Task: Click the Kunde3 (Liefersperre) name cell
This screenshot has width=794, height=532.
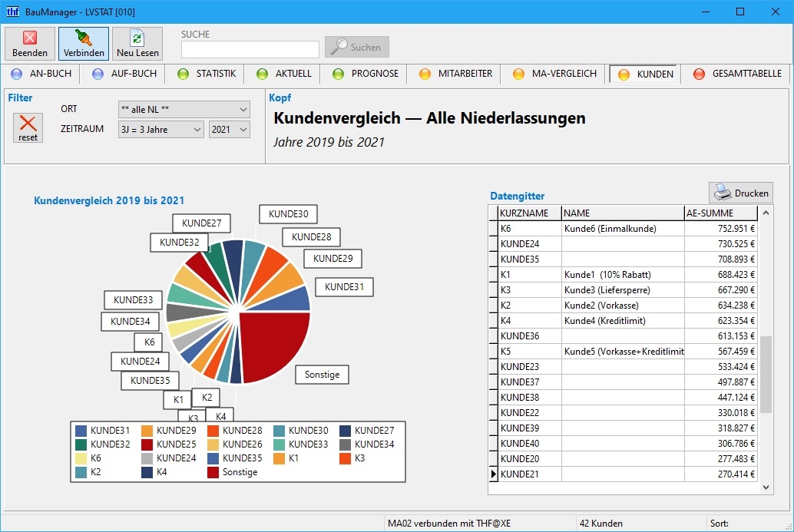Action: 623,290
